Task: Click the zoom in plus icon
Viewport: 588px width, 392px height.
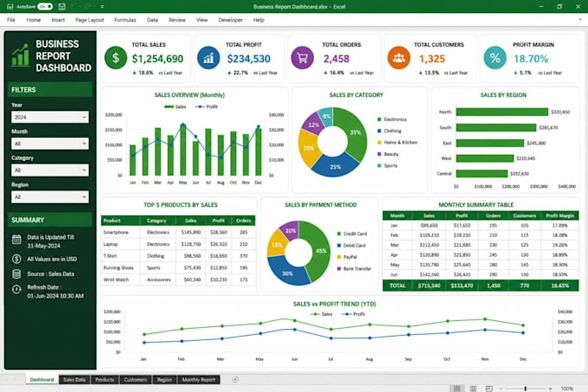Action: [551, 389]
